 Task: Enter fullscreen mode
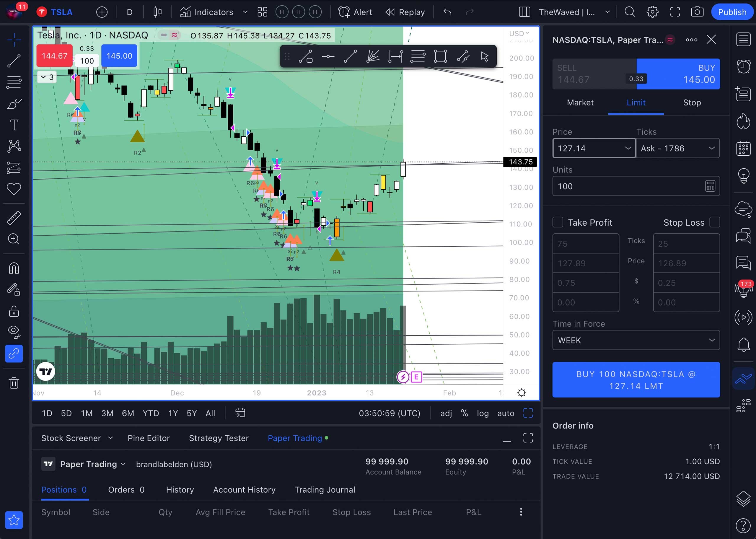(675, 12)
